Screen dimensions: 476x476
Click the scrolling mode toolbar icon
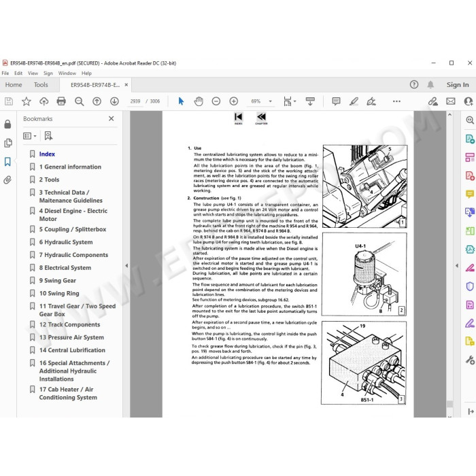(x=310, y=101)
